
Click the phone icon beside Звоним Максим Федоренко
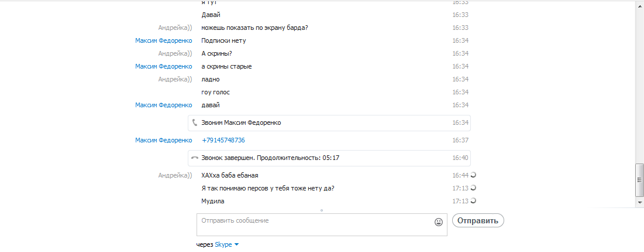[195, 122]
